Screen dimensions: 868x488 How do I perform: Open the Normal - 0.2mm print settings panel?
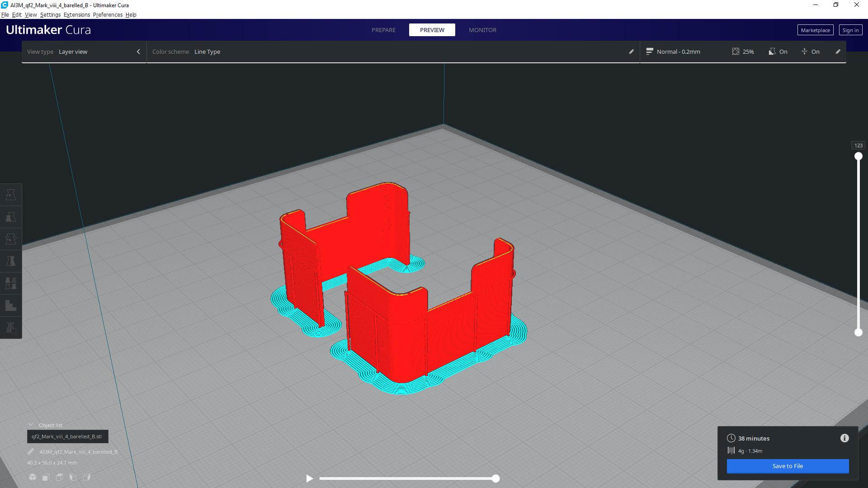678,52
